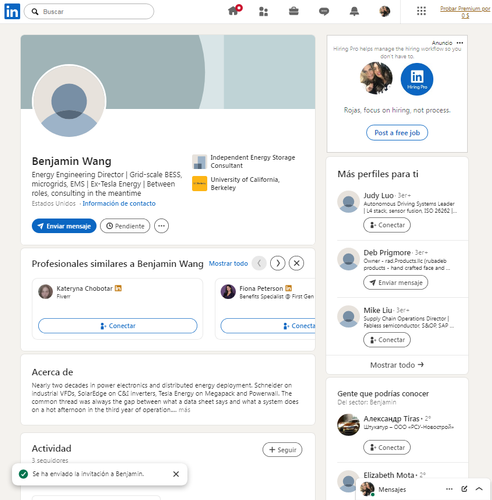Image resolution: width=492 pixels, height=500 pixels.
Task: Open the Notifications bell icon
Action: tap(354, 11)
